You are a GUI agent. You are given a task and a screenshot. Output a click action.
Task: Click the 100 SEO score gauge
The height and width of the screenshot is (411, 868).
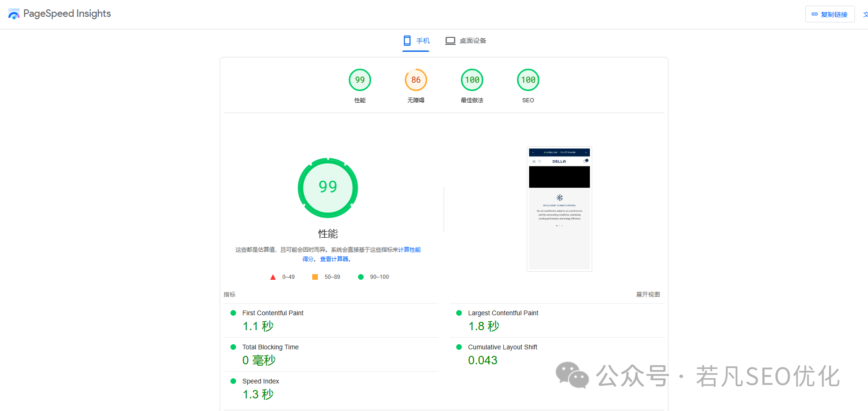(528, 80)
